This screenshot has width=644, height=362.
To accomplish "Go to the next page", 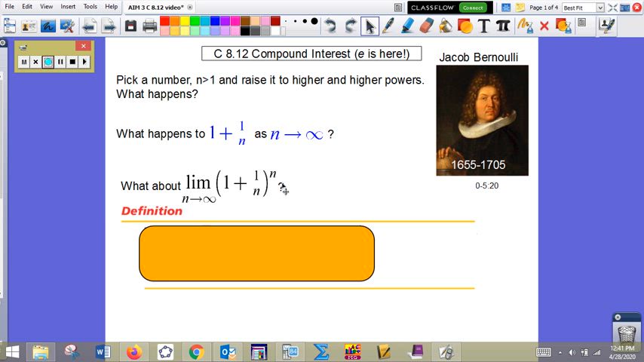I will point(109,26).
